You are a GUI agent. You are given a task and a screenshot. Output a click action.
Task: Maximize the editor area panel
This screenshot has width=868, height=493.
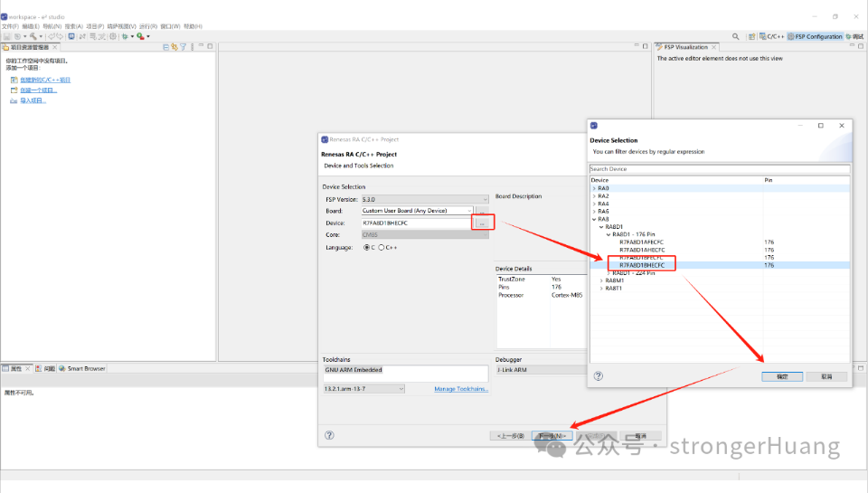(645, 46)
